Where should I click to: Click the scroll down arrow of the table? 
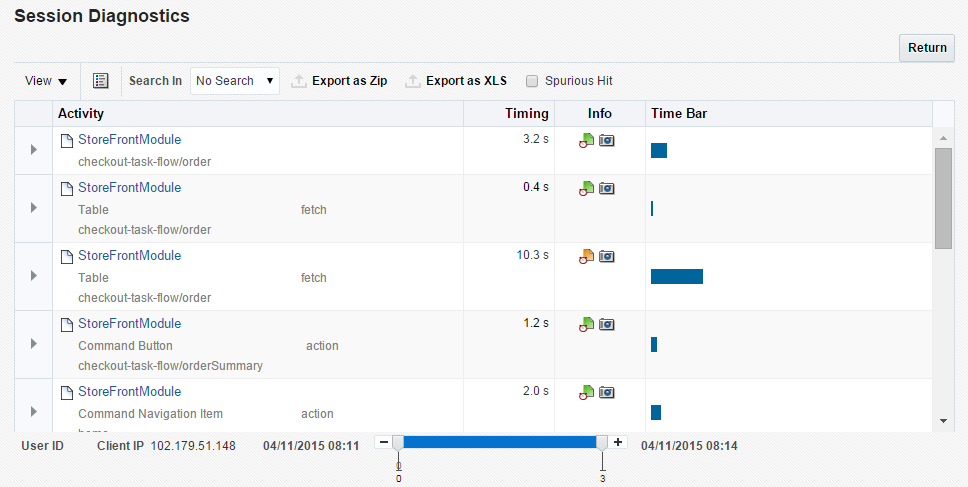[x=943, y=421]
